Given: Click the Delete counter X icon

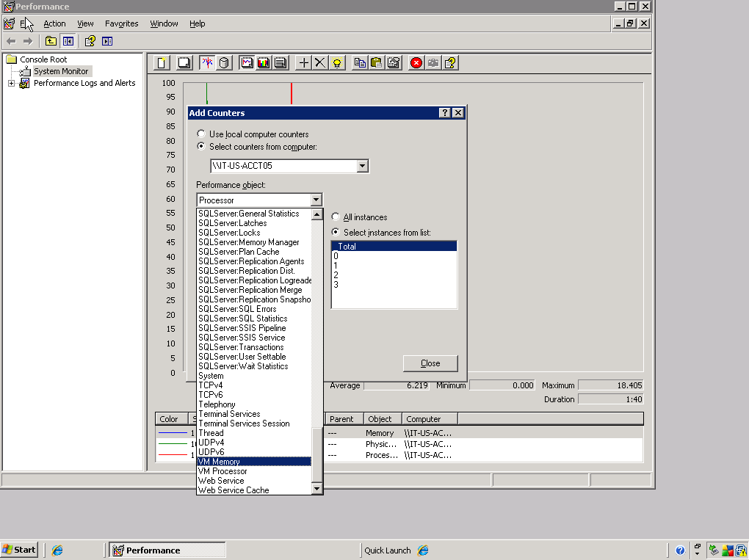Looking at the screenshot, I should (x=320, y=63).
